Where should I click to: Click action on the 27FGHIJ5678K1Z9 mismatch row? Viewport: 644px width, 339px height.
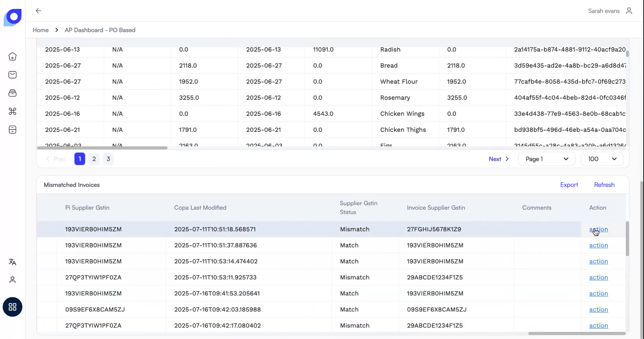(598, 229)
